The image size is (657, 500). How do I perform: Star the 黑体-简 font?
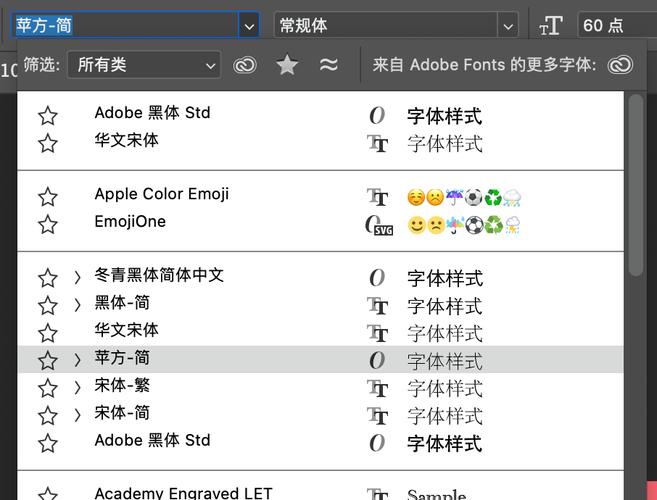48,306
